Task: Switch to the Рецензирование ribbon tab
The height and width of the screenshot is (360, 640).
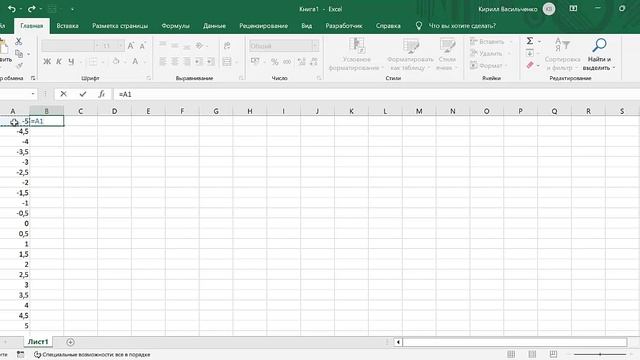Action: tap(264, 26)
